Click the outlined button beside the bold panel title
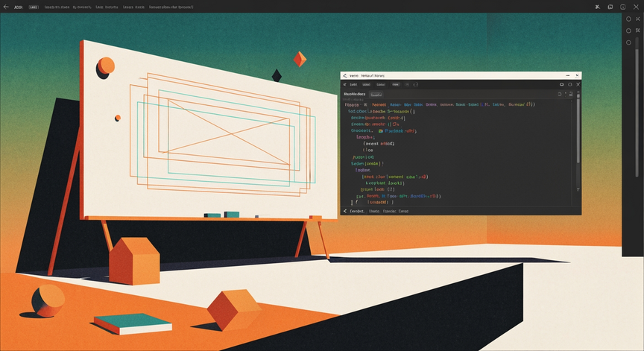The image size is (644, 351). (376, 95)
